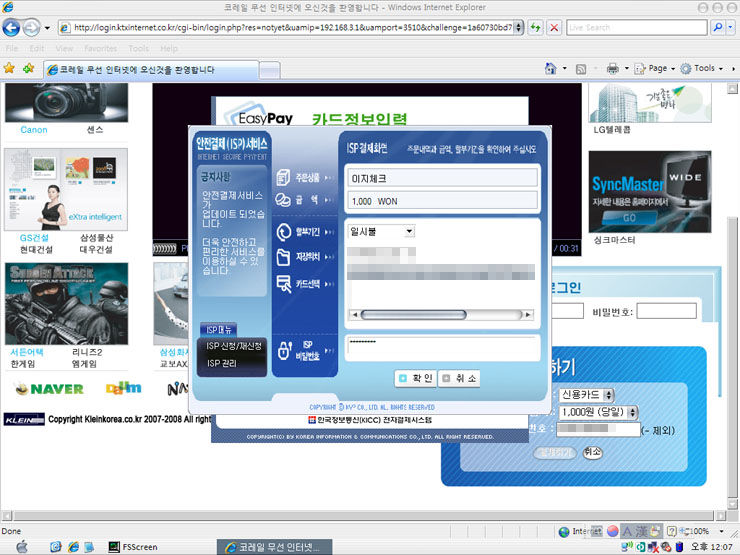
Task: Click card list scroll right arrow
Action: tap(528, 314)
